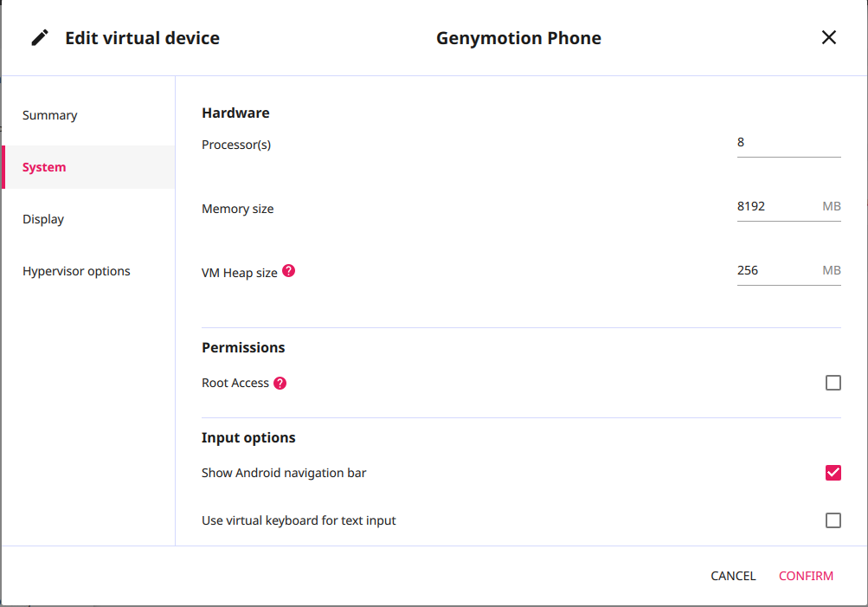The width and height of the screenshot is (868, 607).
Task: Open Hypervisor options
Action: tap(76, 270)
